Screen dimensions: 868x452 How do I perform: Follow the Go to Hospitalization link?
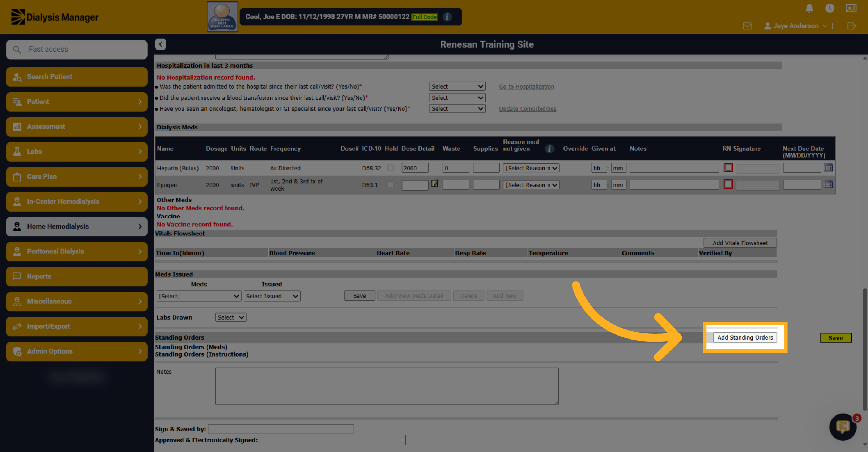click(x=527, y=86)
